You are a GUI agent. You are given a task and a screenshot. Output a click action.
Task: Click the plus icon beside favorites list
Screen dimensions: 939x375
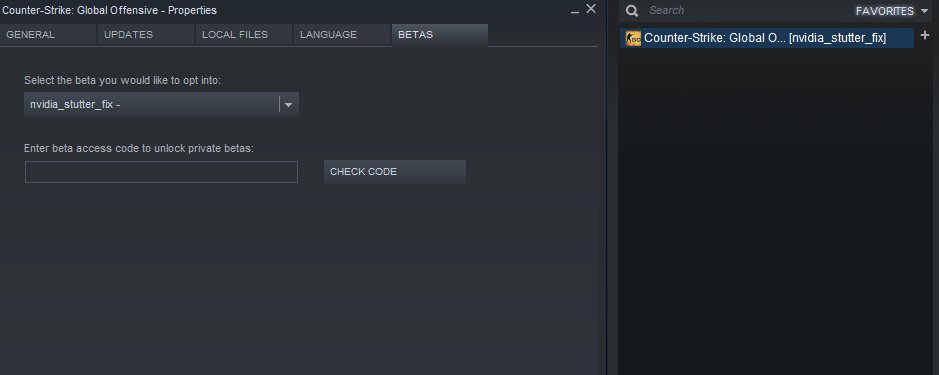tap(925, 35)
